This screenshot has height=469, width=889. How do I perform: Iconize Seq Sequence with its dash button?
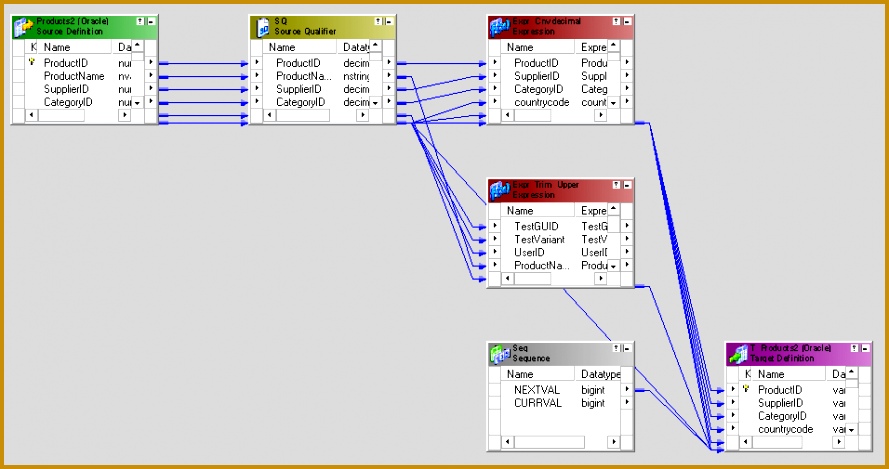click(x=627, y=348)
